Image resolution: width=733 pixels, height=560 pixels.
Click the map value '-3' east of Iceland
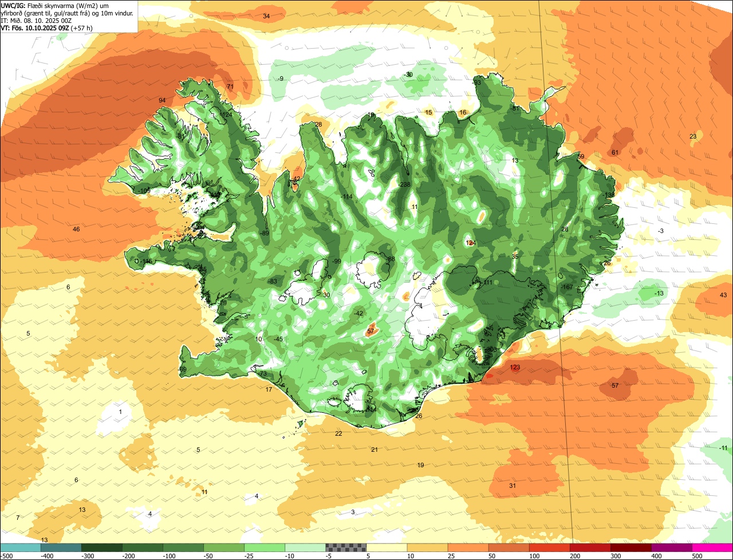tap(660, 231)
